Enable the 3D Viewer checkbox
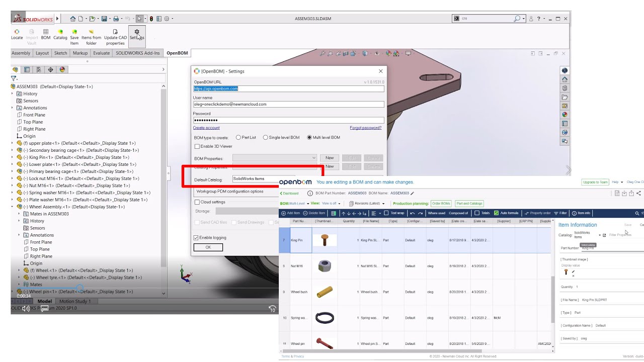Viewport: 644px width, 362px height. (197, 146)
